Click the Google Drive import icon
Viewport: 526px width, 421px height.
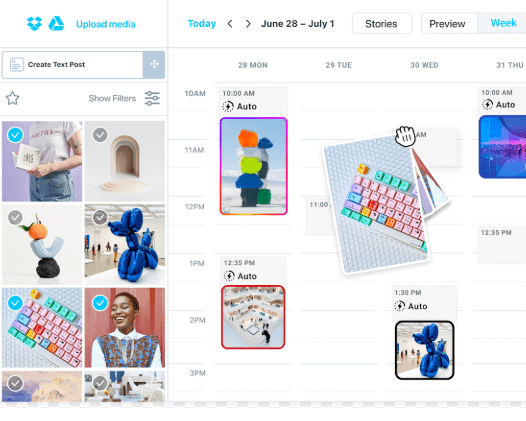(56, 23)
